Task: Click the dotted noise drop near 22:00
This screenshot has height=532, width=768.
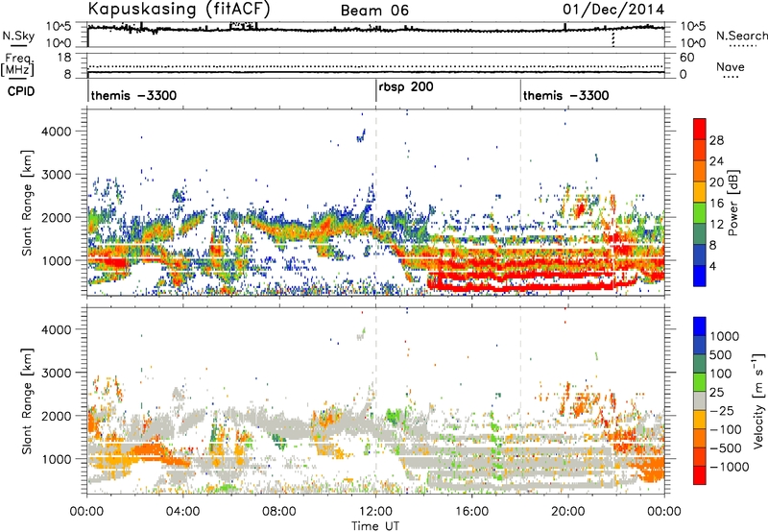Action: [x=613, y=39]
